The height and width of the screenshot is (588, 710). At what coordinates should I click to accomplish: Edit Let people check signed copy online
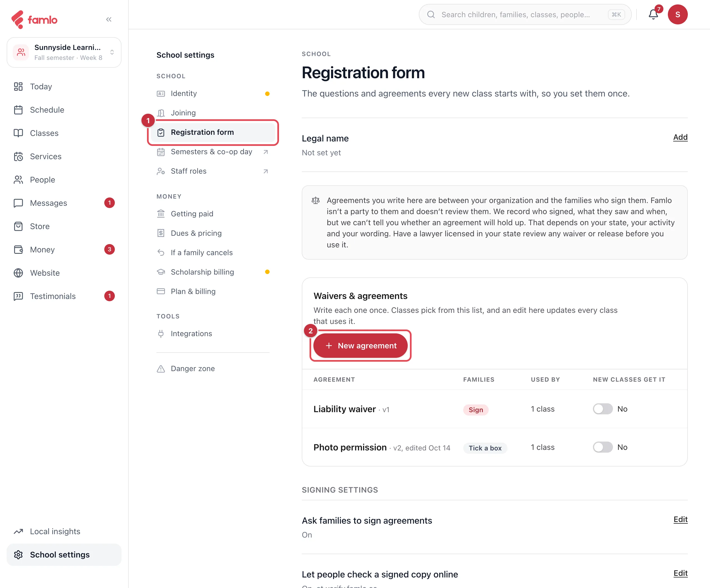click(x=680, y=573)
